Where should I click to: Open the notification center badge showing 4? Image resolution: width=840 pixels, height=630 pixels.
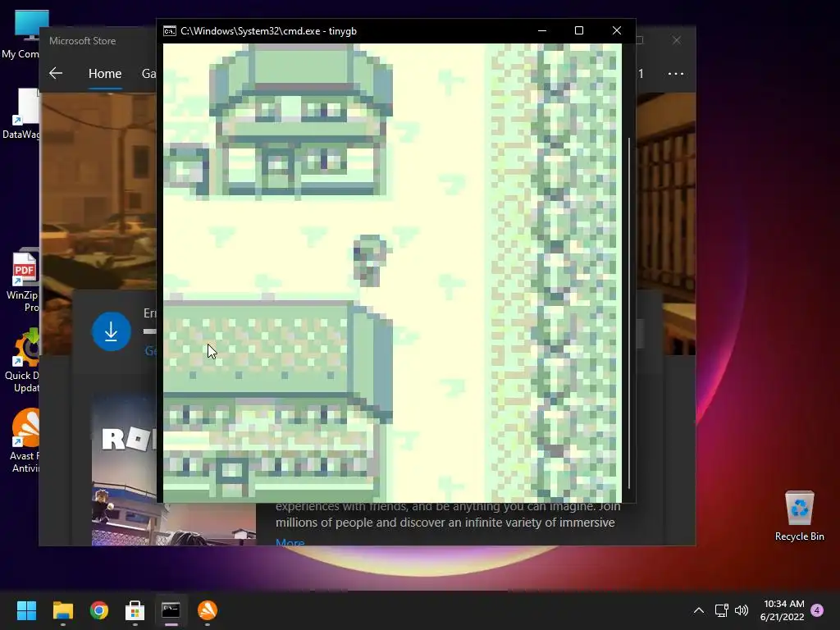tap(817, 610)
